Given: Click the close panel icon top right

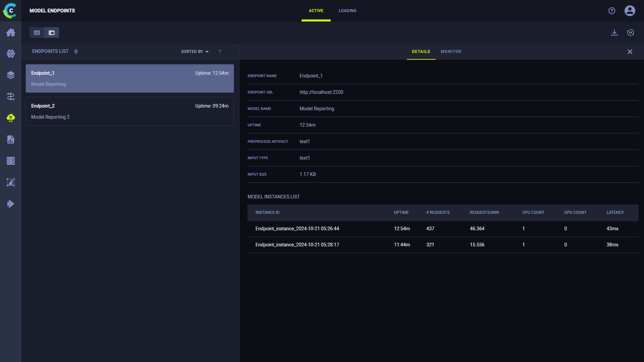Looking at the screenshot, I should tap(630, 52).
